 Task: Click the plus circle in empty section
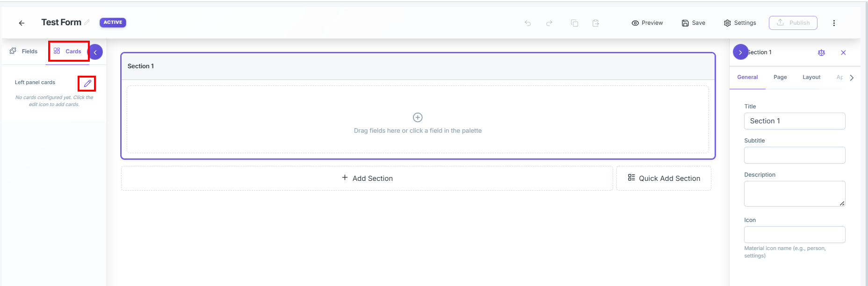(x=418, y=117)
